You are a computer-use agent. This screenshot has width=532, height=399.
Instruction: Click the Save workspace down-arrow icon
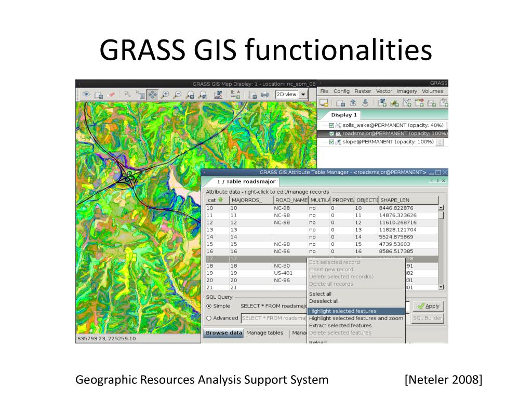coord(365,102)
